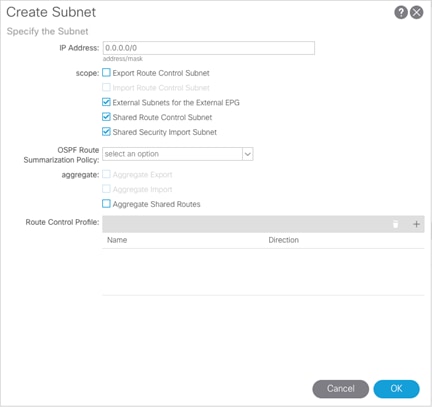Click the trash icon in Route Control Profile
Viewport: 432px width, 407px height.
[395, 224]
